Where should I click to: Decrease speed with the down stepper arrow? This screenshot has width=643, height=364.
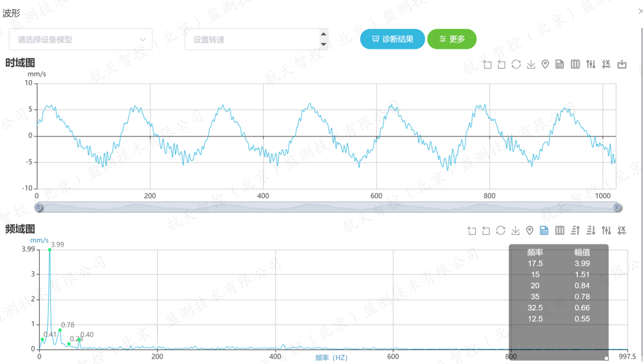323,44
